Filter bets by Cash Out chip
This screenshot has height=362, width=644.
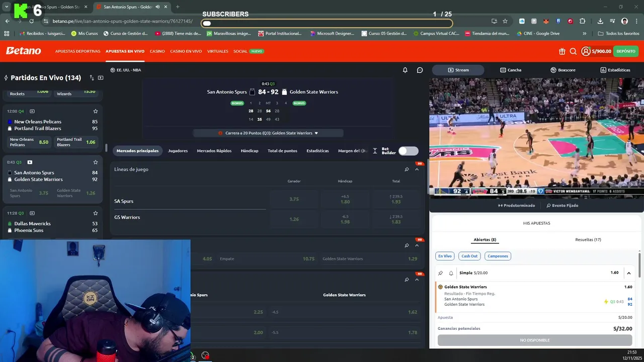pyautogui.click(x=469, y=256)
